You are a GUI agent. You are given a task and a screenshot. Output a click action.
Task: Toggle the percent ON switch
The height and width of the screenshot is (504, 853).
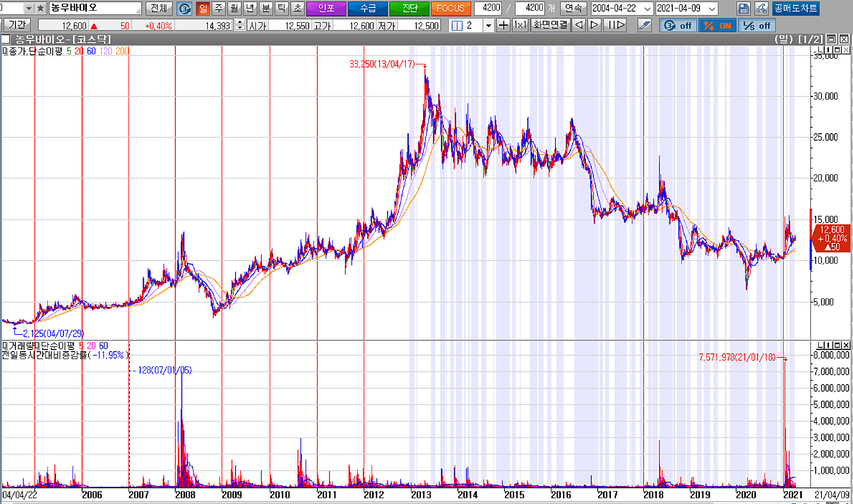click(717, 26)
